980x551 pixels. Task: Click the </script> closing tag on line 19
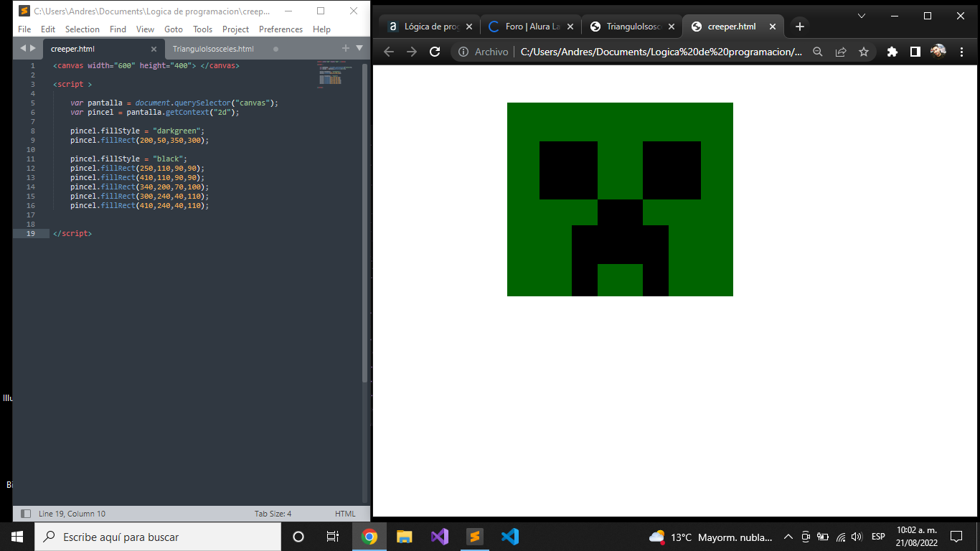pyautogui.click(x=72, y=234)
